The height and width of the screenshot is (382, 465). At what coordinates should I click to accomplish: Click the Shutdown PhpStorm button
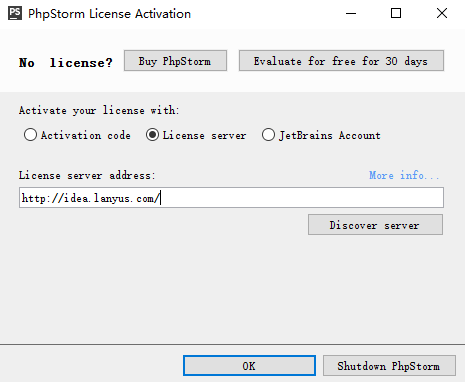(x=389, y=366)
